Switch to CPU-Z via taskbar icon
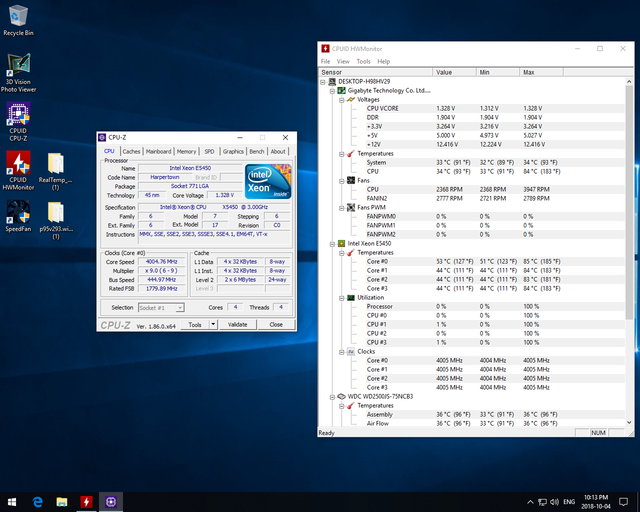640x512 pixels. click(111, 502)
